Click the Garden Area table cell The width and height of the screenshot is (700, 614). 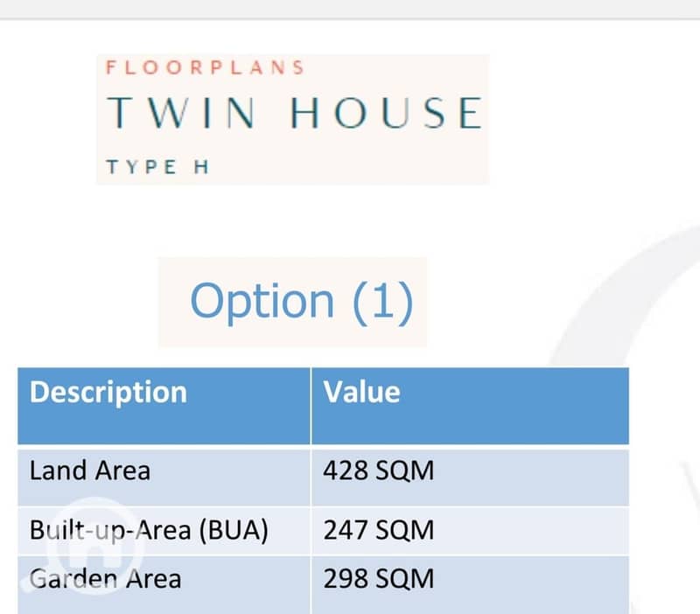click(105, 578)
